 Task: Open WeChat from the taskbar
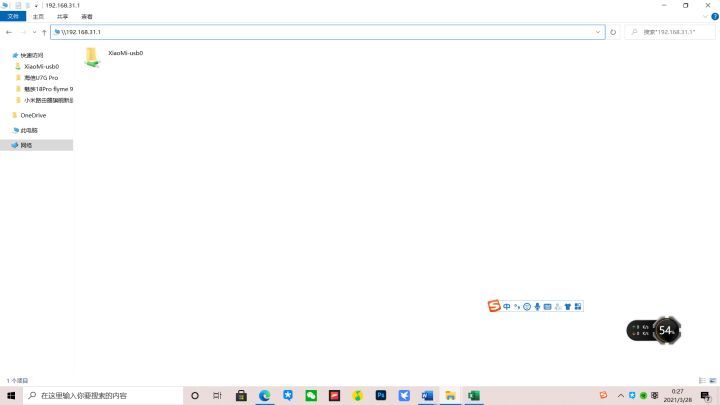click(311, 395)
